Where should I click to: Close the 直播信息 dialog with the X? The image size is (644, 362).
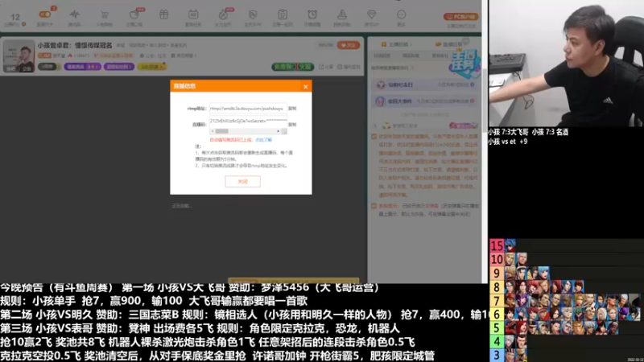tap(306, 87)
